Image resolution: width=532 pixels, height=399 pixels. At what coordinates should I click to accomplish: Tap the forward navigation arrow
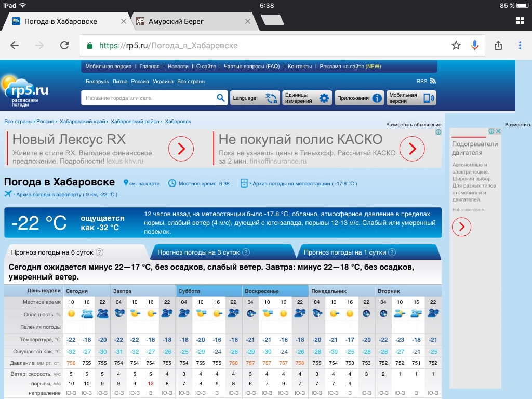tap(39, 45)
